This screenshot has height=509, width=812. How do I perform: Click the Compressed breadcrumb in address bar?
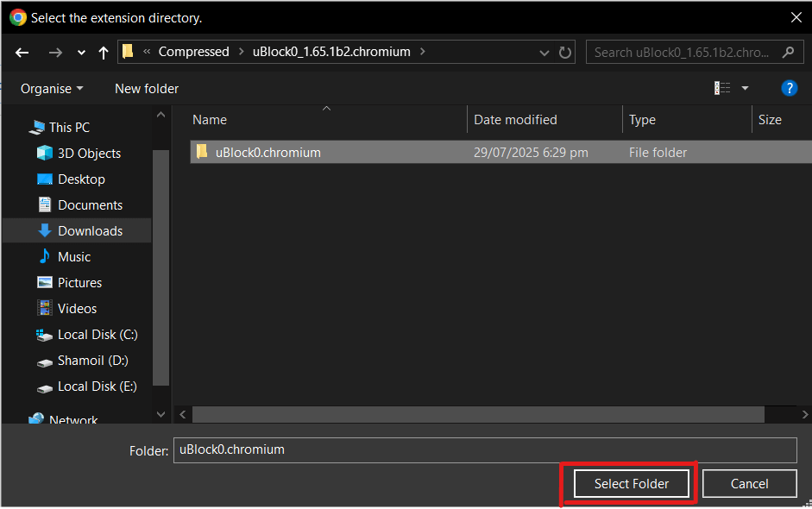point(193,52)
